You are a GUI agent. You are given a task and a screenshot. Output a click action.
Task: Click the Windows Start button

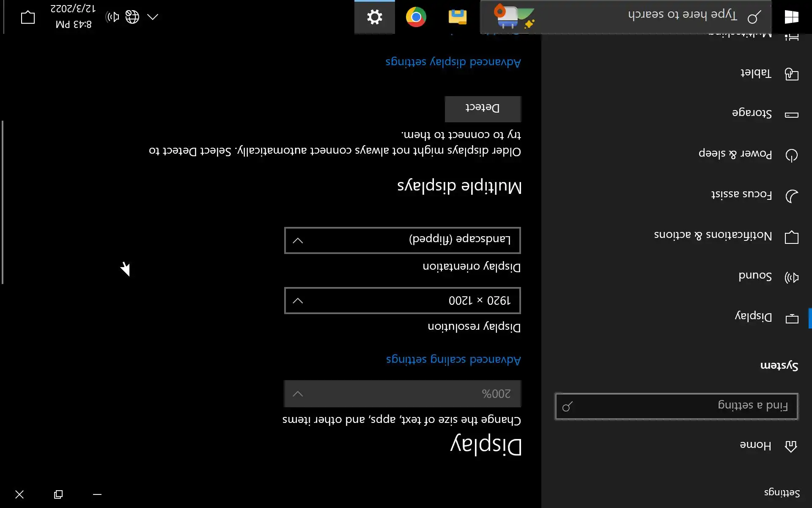[x=791, y=17]
